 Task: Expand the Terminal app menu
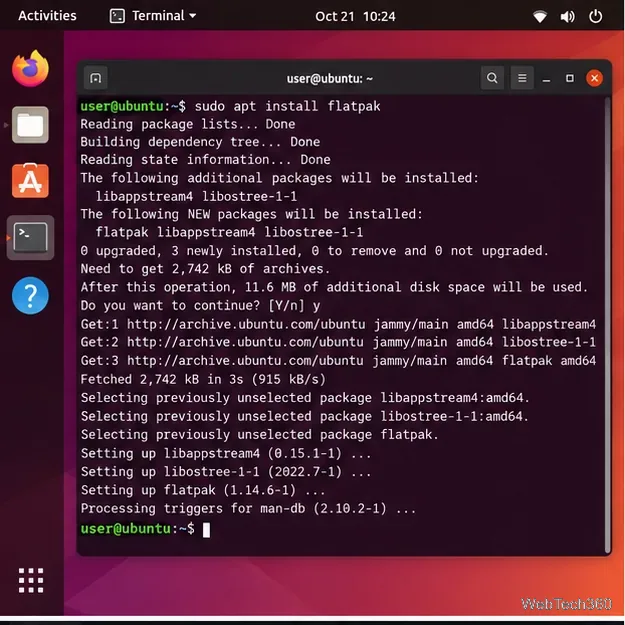click(153, 16)
